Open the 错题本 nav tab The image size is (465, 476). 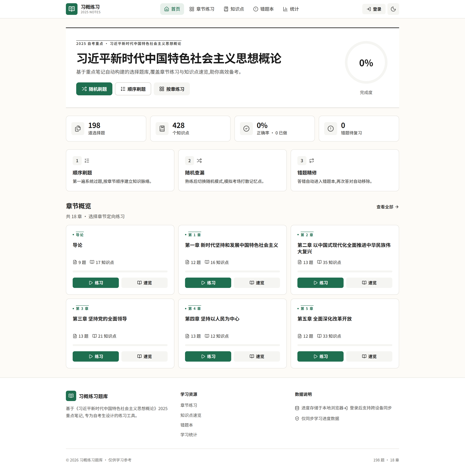click(x=263, y=9)
